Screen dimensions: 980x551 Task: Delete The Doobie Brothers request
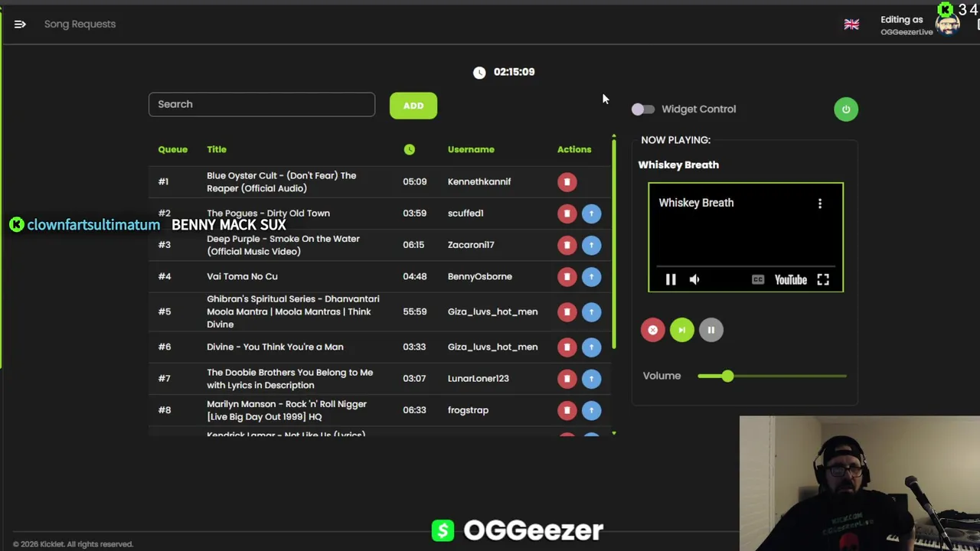(567, 378)
